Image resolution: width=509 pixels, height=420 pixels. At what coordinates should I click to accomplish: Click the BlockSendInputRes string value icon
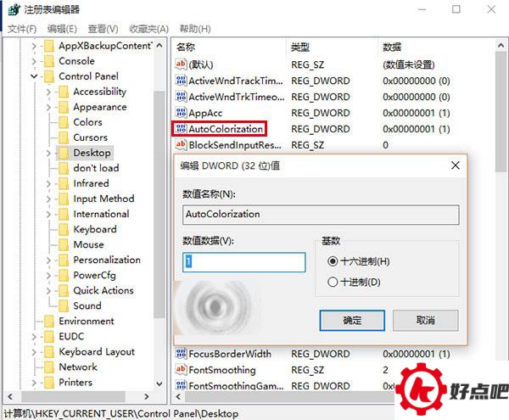pos(181,144)
